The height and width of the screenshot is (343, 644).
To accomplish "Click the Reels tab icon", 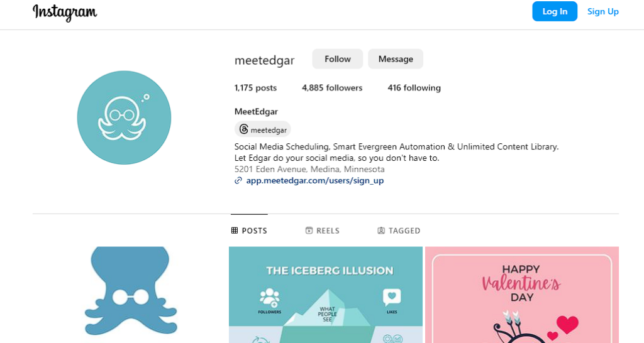I will pyautogui.click(x=309, y=231).
